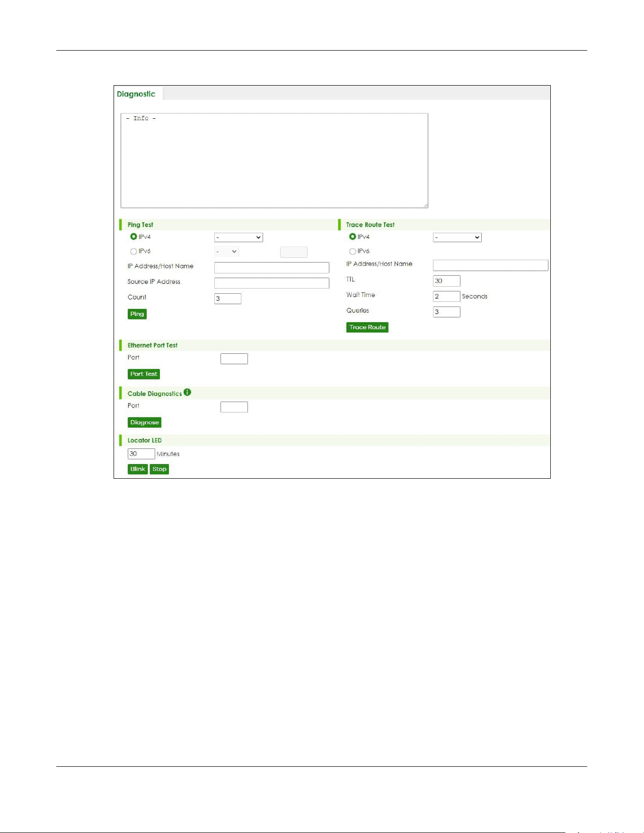
Task: Click the Ping button
Action: 137,314
